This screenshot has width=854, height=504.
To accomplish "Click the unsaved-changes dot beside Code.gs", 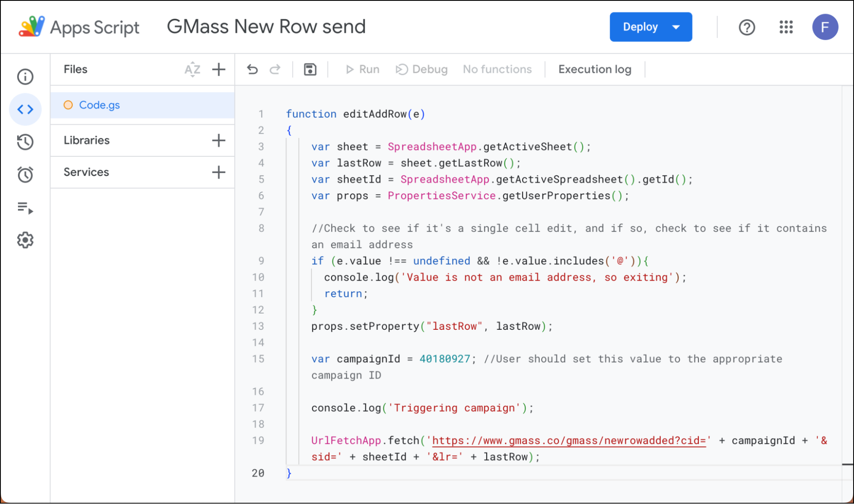I will pyautogui.click(x=68, y=105).
